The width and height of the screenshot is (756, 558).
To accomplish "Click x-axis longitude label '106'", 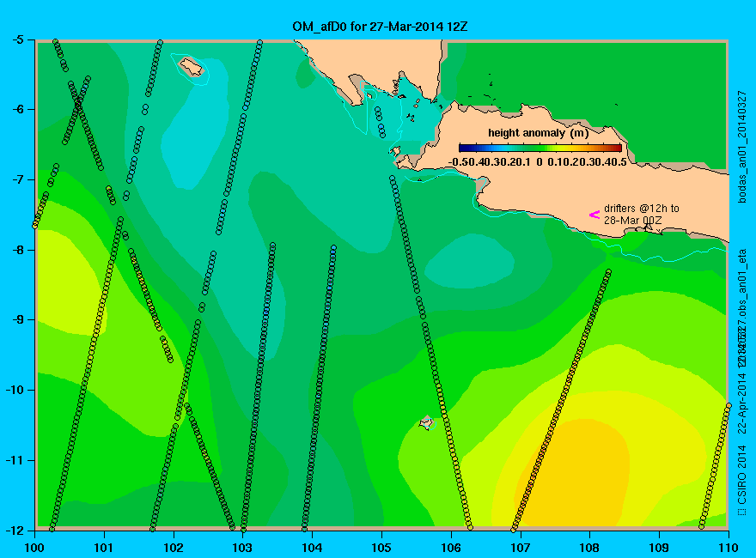I will (451, 548).
